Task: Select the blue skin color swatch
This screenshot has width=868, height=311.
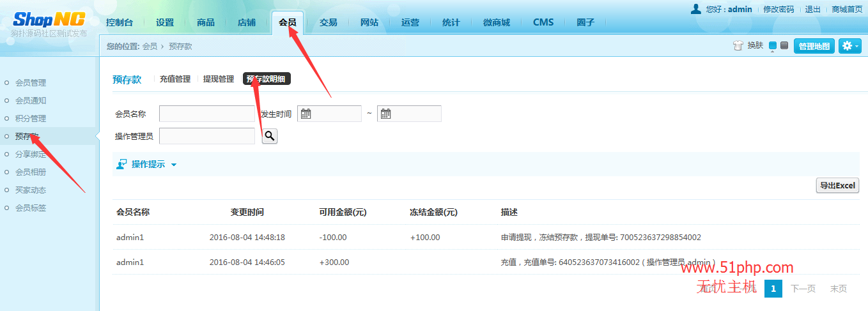Action: 773,46
